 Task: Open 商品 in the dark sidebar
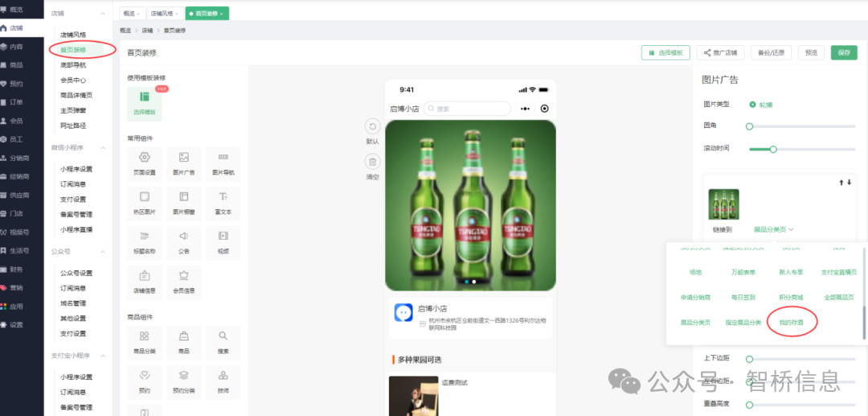pyautogui.click(x=15, y=65)
